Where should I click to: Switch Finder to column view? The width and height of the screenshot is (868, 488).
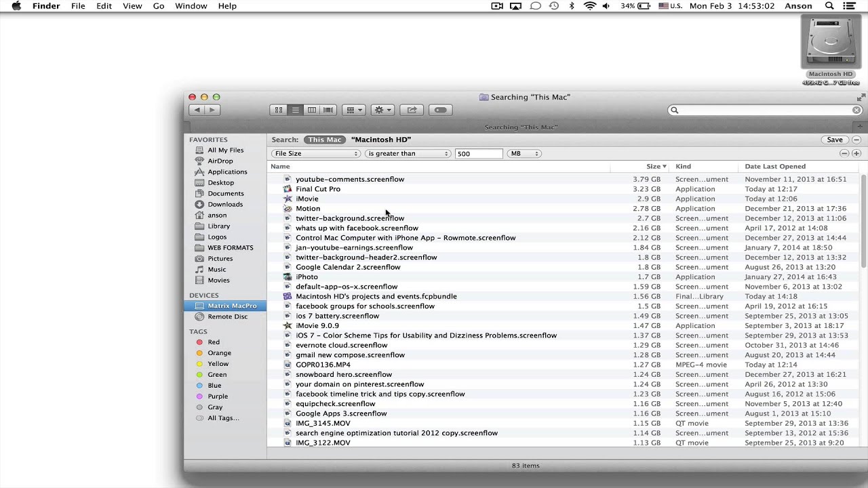[312, 110]
